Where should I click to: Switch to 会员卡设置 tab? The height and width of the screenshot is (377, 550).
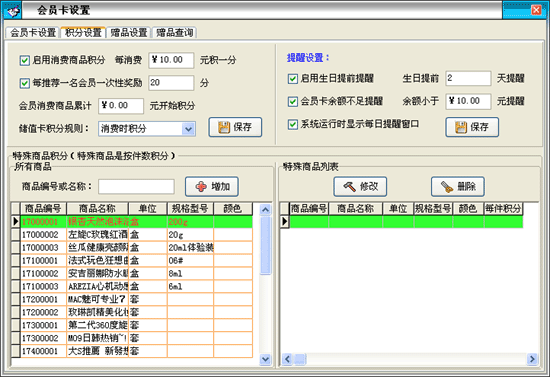[x=33, y=33]
